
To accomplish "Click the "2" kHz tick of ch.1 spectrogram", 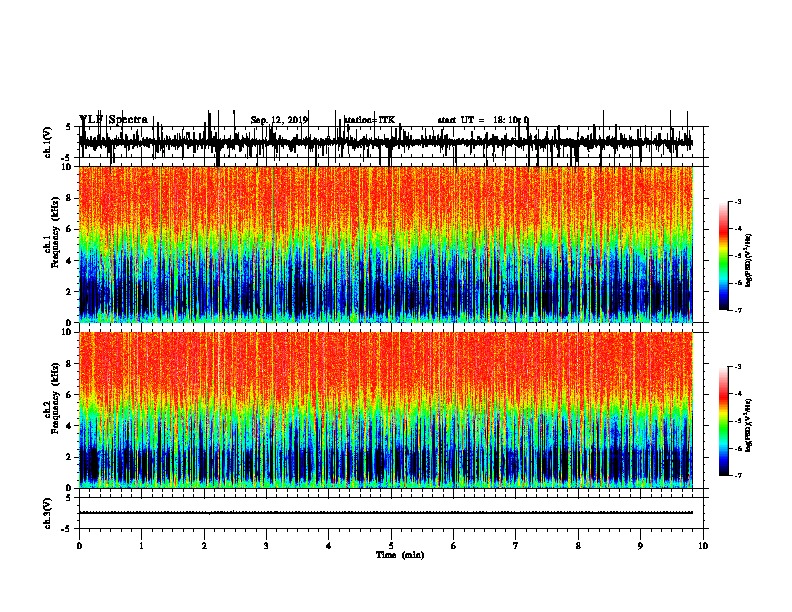I will tap(69, 291).
